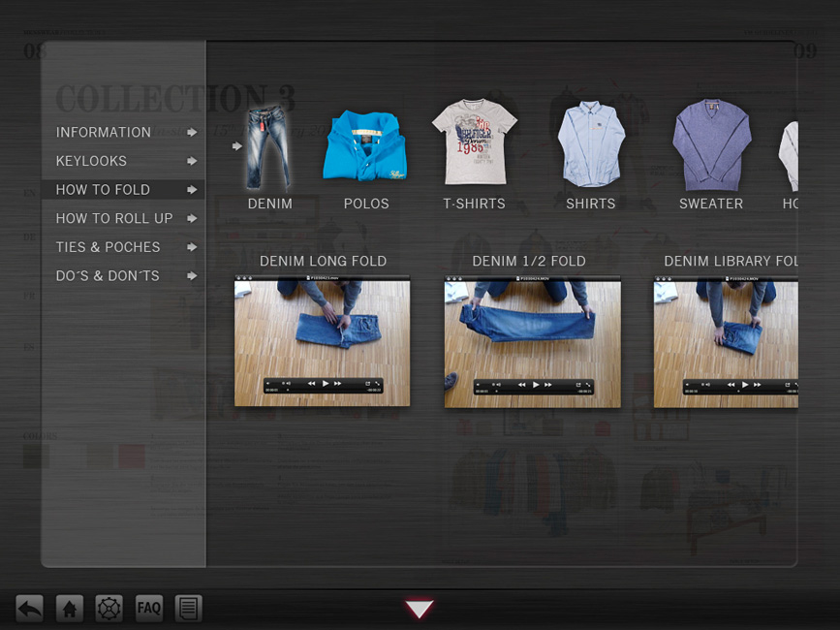Open the home icon in bottom bar
Image resolution: width=840 pixels, height=630 pixels.
[70, 609]
